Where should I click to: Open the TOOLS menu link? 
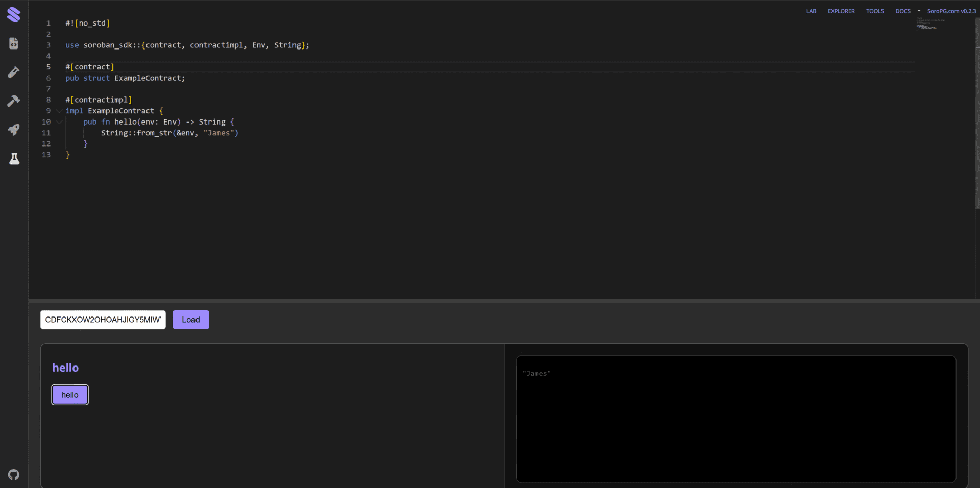(x=874, y=11)
